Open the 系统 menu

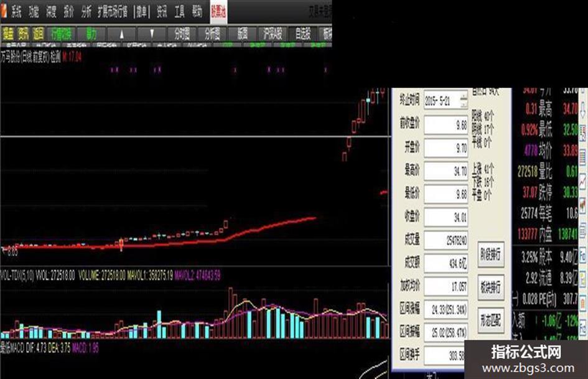[x=17, y=12]
